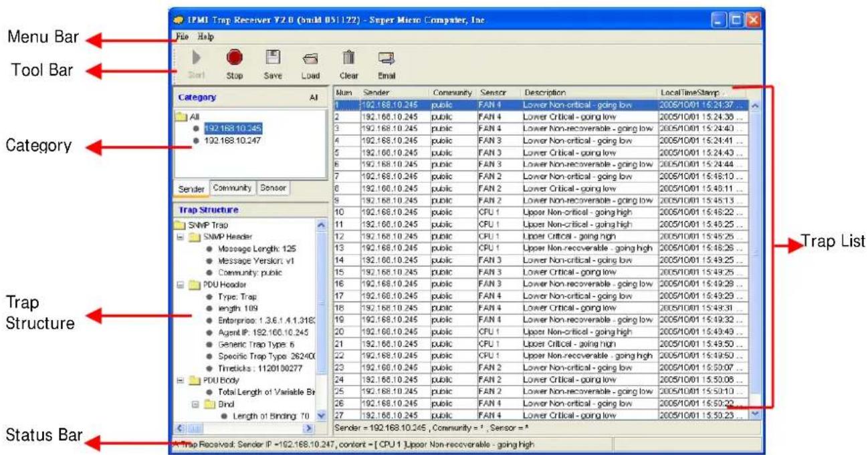Minimize the IPMI Trap Receiver window
The width and height of the screenshot is (868, 455).
pyautogui.click(x=719, y=21)
